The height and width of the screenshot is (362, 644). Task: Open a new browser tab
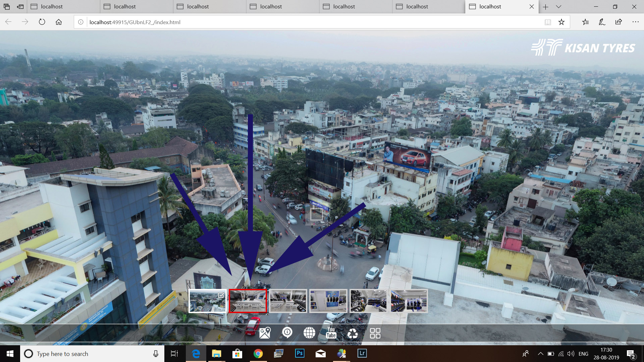pos(546,7)
